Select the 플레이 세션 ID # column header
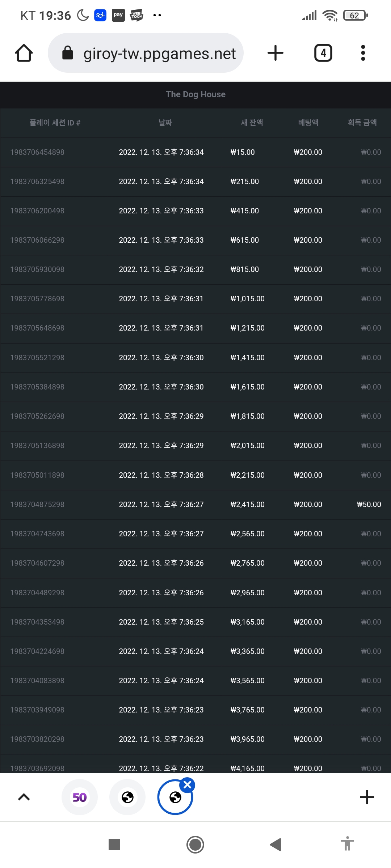This screenshot has width=391, height=868. coord(55,123)
